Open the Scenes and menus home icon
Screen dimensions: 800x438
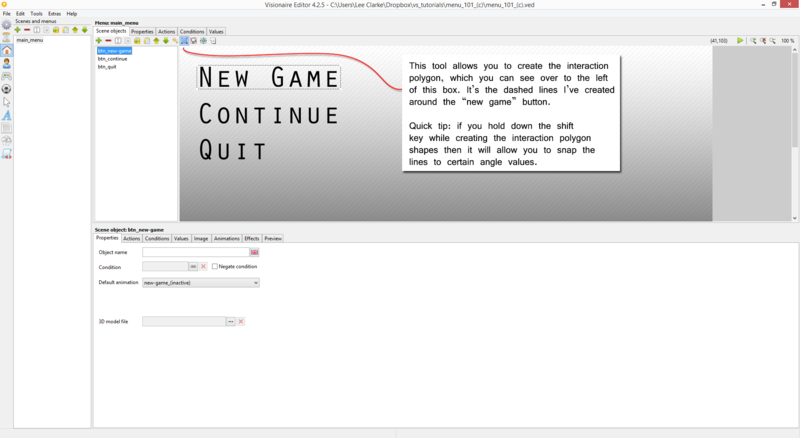tap(7, 50)
